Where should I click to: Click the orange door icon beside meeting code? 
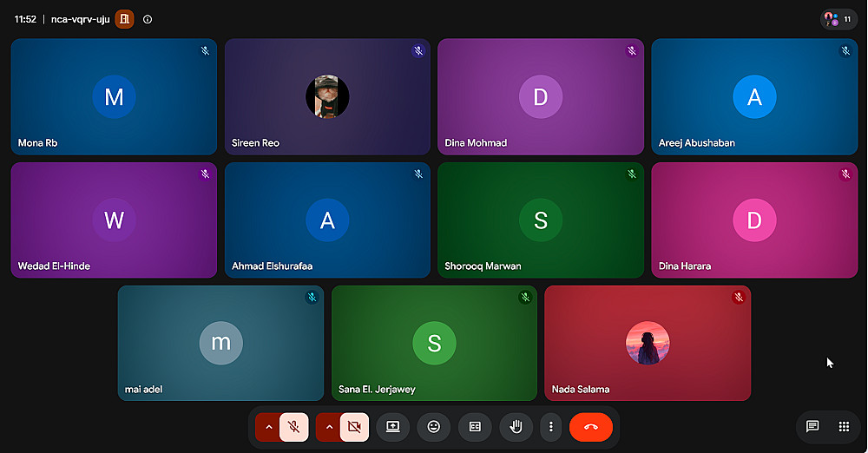tap(124, 19)
